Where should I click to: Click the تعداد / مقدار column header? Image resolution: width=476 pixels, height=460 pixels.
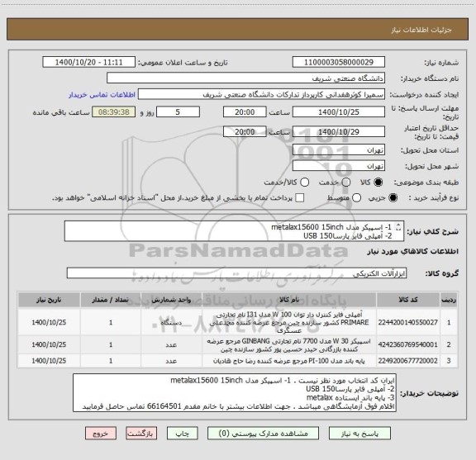(111, 300)
